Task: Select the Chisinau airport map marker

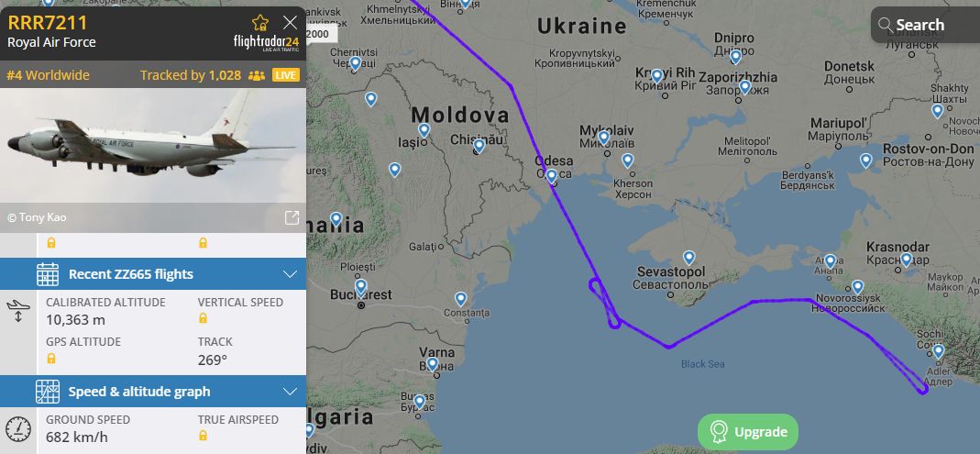Action: pos(479,146)
